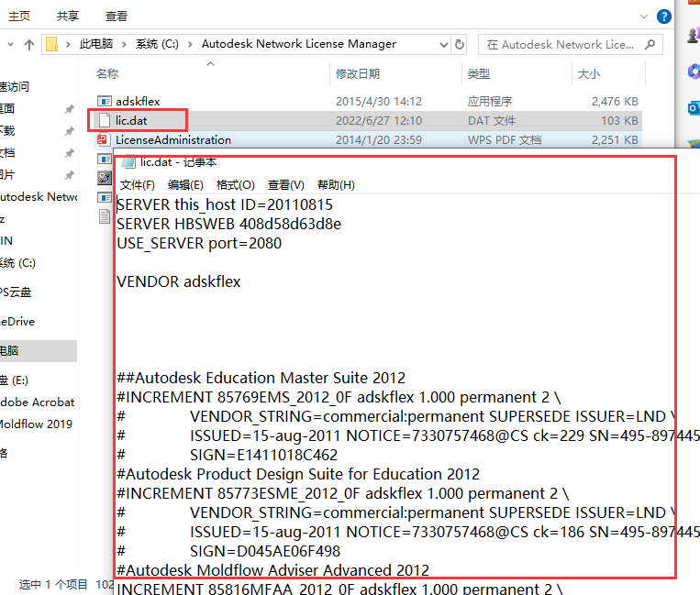Click the text document icon in file list

click(x=105, y=216)
